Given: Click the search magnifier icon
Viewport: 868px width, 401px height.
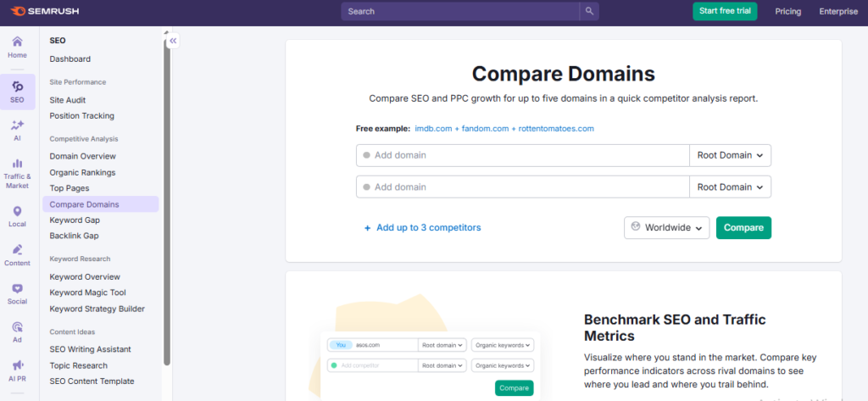Looking at the screenshot, I should point(589,11).
